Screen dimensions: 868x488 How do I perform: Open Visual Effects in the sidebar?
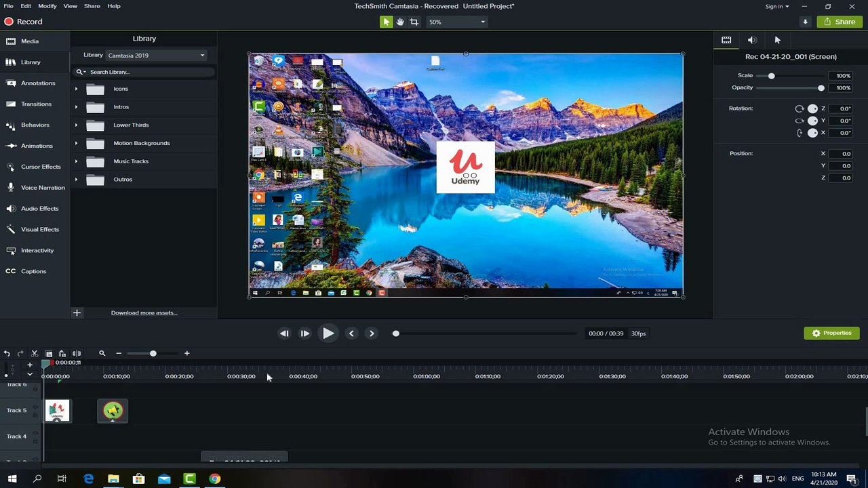[x=35, y=230]
